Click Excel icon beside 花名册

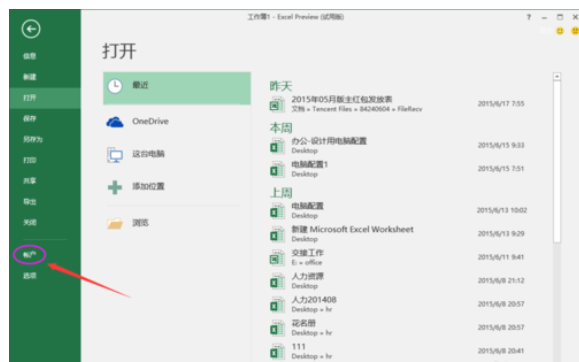point(277,328)
